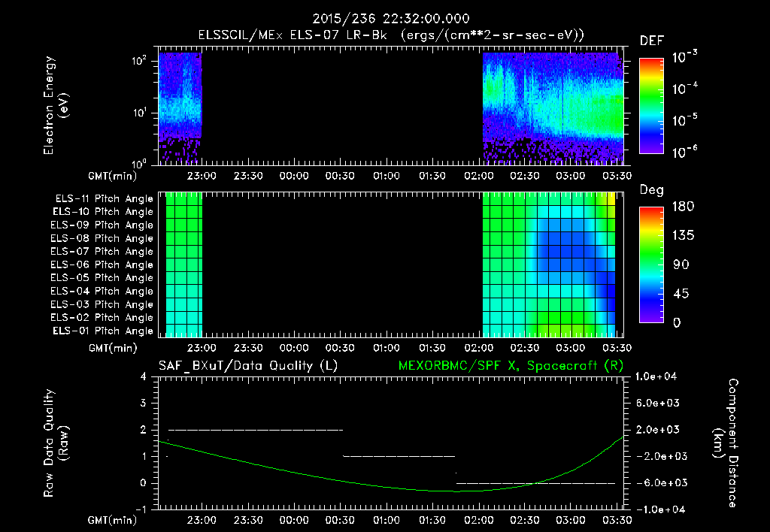Click the 135 tick on Deg scale
The image size is (770, 532).
click(683, 236)
